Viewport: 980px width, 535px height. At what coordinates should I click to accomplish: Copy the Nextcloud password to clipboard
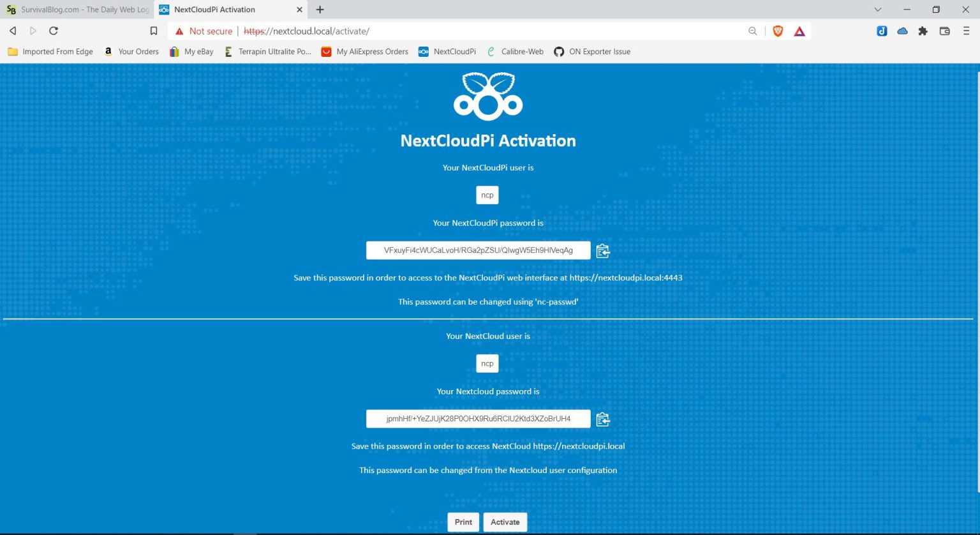click(x=602, y=419)
